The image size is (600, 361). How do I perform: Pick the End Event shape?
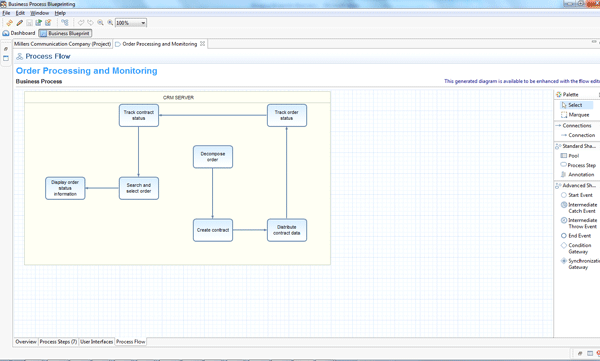(x=576, y=236)
